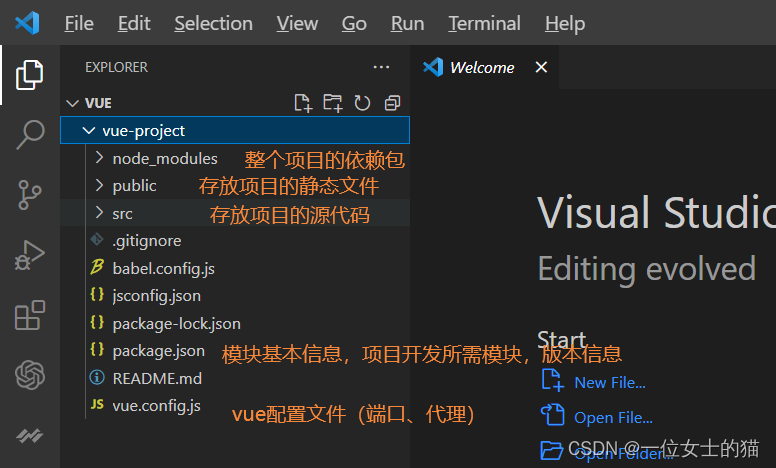This screenshot has height=468, width=776.
Task: Open the Explorer view in activity bar
Action: [x=30, y=75]
